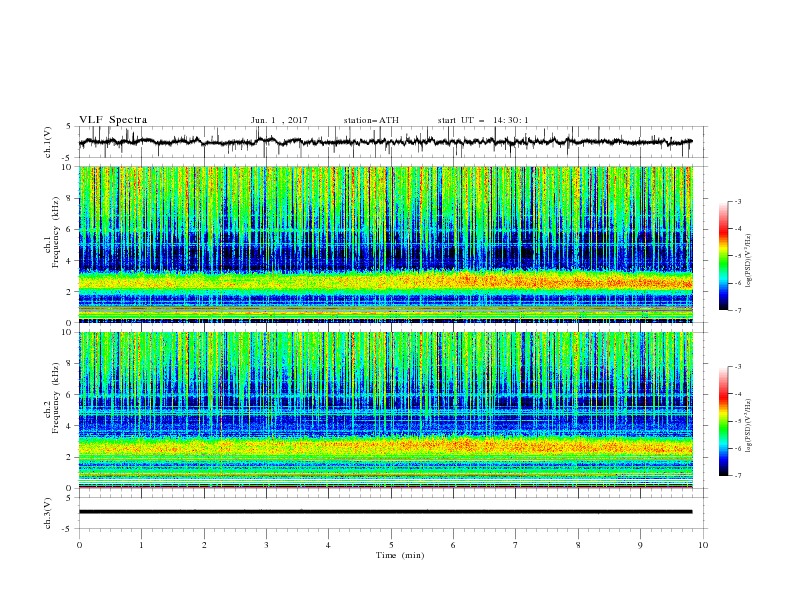This screenshot has width=792, height=612.
Task: Click time axis tick label "4"
Action: 328,545
